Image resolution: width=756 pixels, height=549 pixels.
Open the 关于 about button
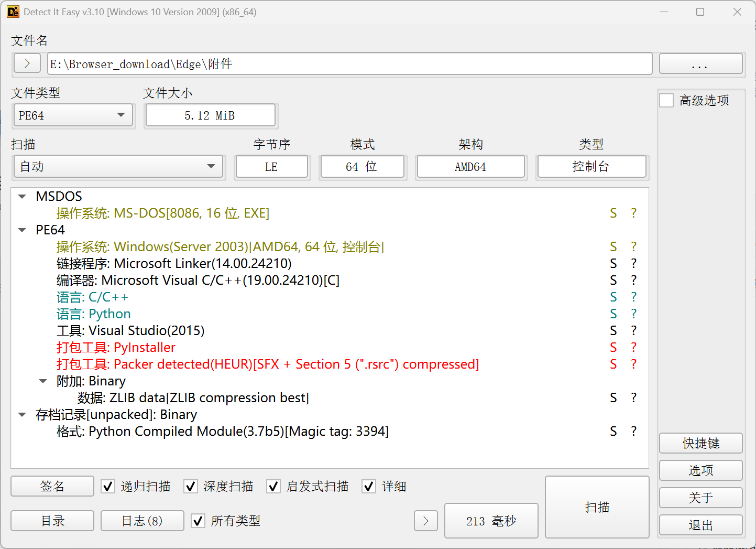[x=701, y=498]
